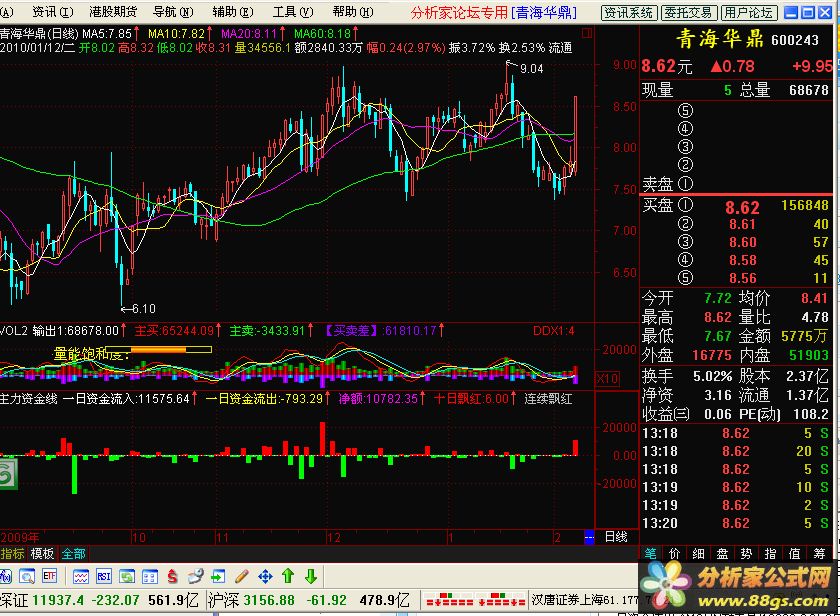Click the formula f(x) toolbar icon

(x=5, y=576)
